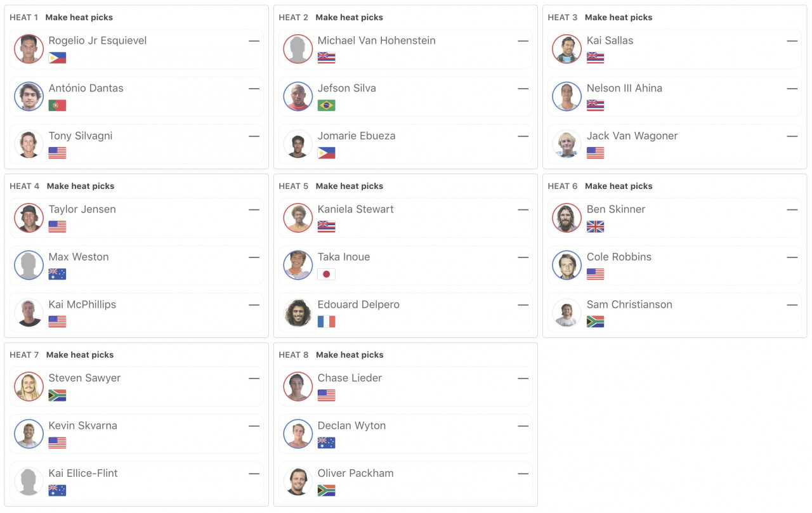Open Make heat picks for Heat 6
Viewport: 812px width, 513px height.
pyautogui.click(x=619, y=186)
